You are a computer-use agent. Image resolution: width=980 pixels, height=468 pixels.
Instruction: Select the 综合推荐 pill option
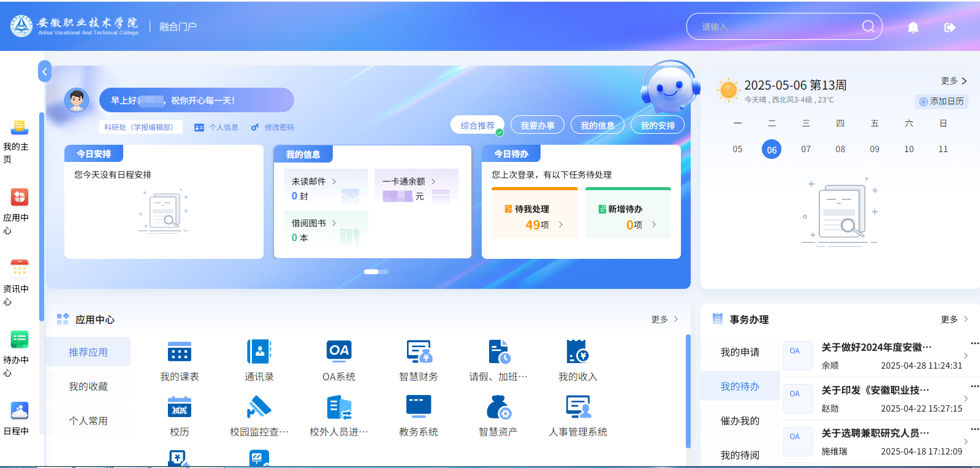pos(477,125)
